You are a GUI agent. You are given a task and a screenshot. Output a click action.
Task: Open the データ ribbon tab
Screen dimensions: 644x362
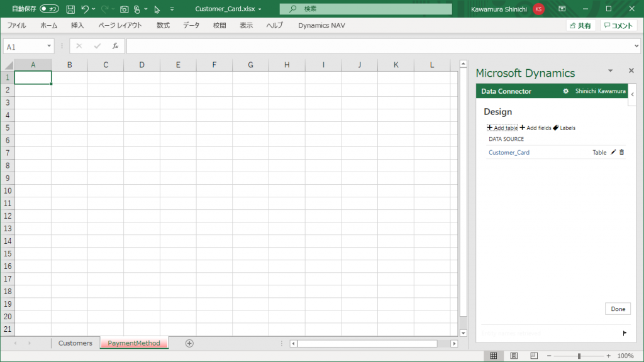[x=191, y=25]
